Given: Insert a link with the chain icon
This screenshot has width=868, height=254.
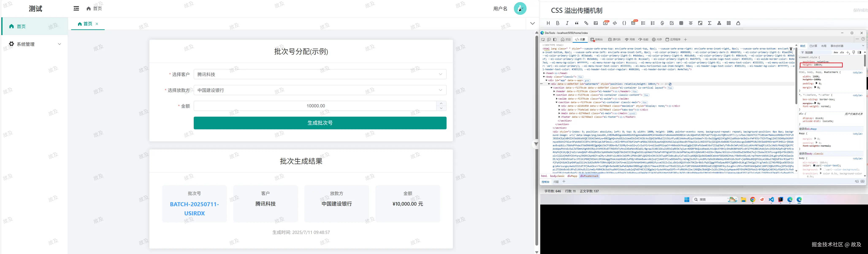Looking at the screenshot, I should (586, 23).
